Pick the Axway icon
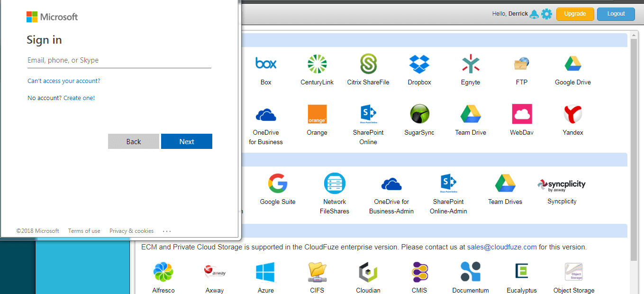Viewport: 644px width, 294px height. [215, 272]
